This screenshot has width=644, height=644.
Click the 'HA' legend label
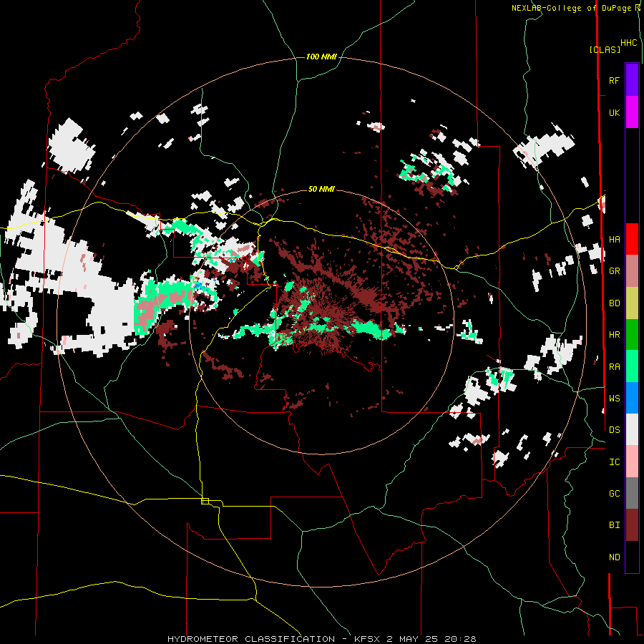click(614, 239)
